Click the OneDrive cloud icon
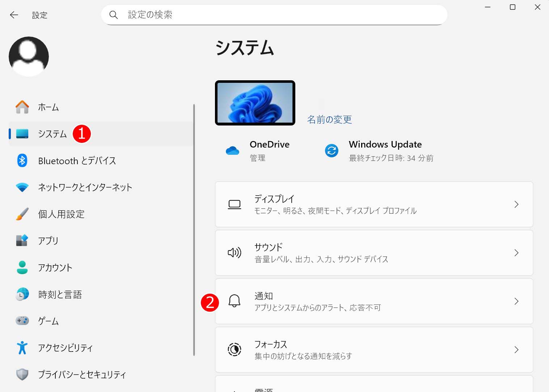This screenshot has width=549, height=392. click(232, 150)
